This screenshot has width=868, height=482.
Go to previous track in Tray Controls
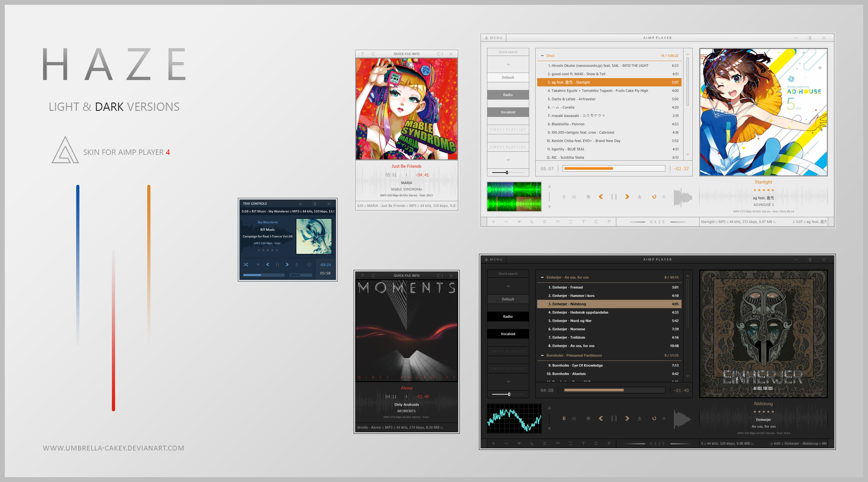[x=267, y=264]
